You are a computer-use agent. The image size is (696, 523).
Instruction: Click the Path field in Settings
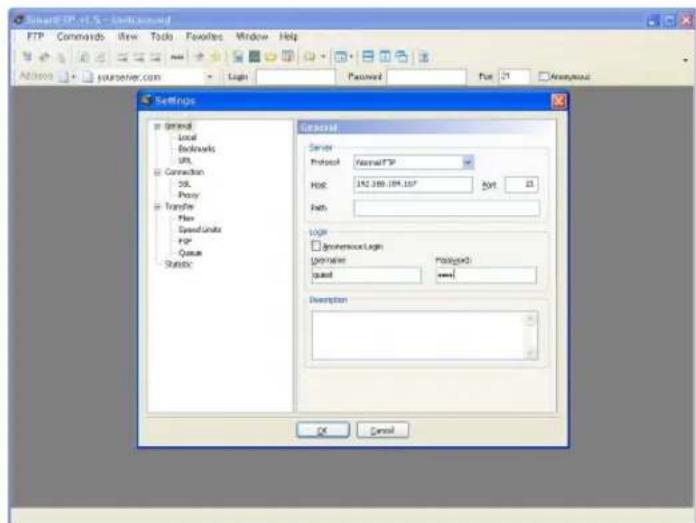(447, 208)
